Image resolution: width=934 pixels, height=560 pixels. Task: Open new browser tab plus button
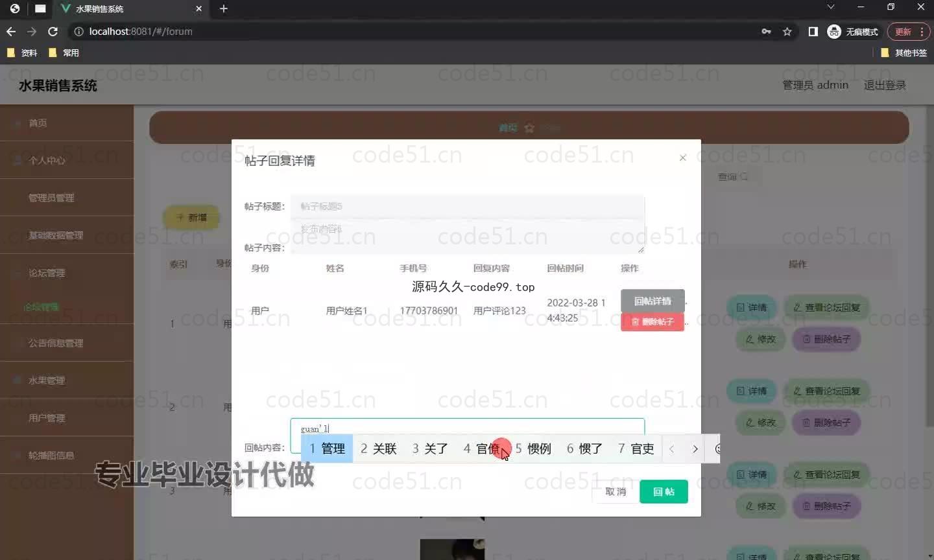click(224, 8)
